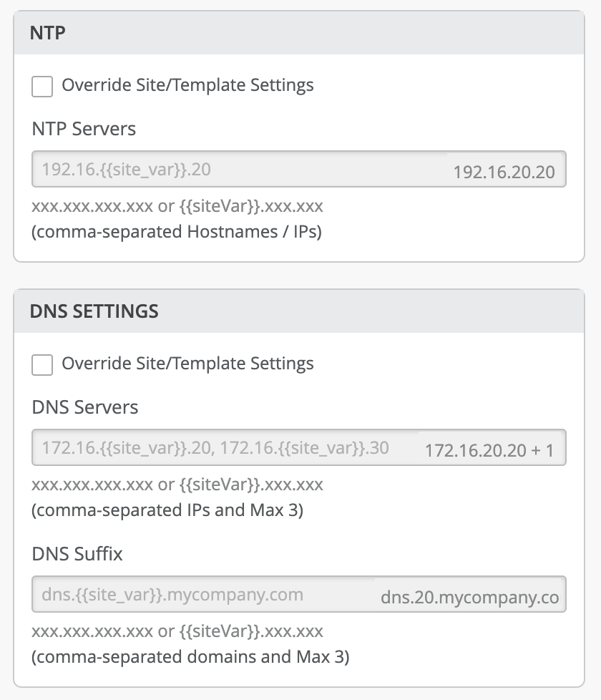Viewport: 601px width, 700px height.
Task: Focus the NTP Servers input field
Action: 236,170
